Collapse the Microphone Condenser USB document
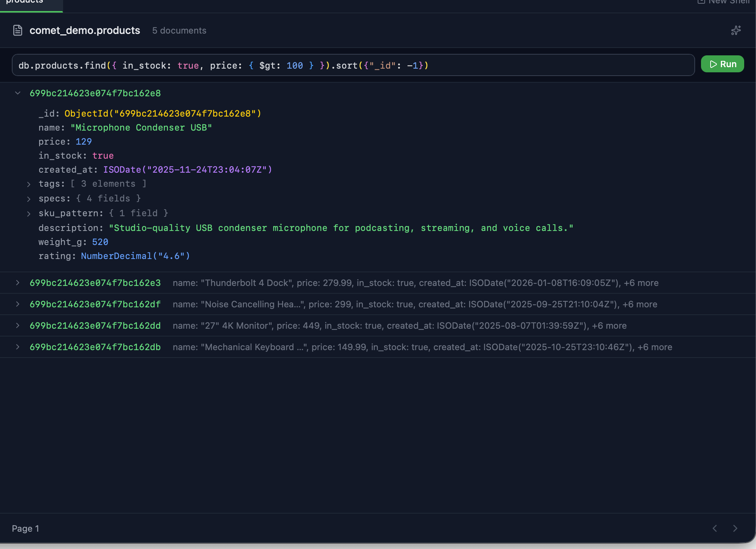 click(18, 93)
